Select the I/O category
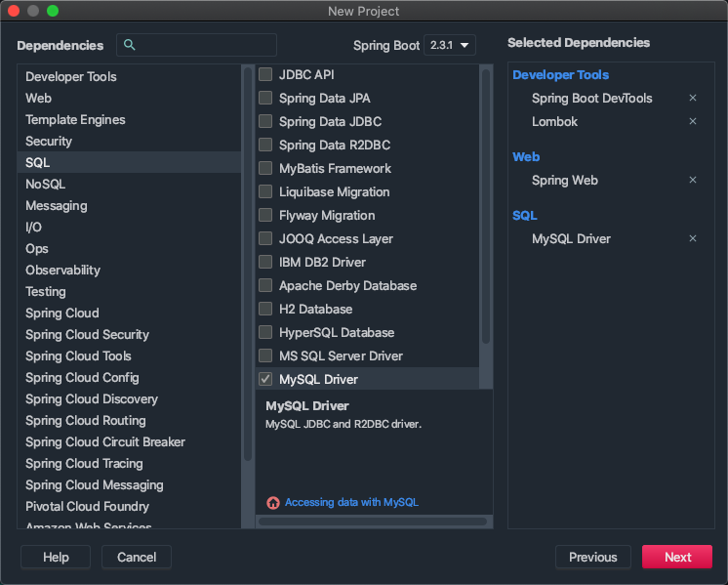The image size is (728, 585). 129,228
